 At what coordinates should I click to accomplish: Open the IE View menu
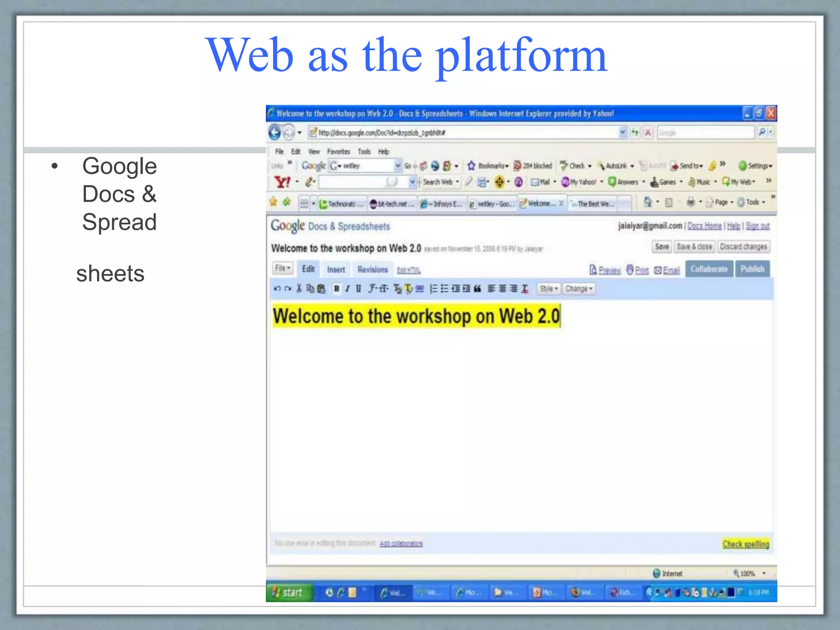pyautogui.click(x=314, y=151)
